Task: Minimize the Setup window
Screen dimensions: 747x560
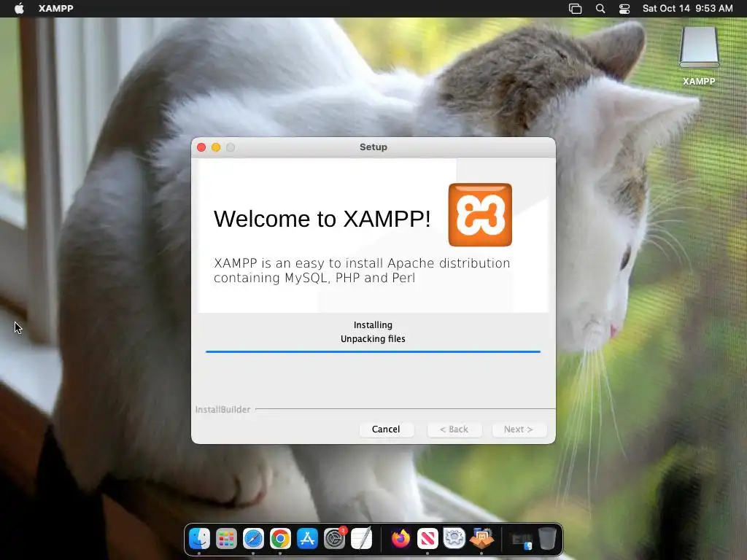Action: 216,147
